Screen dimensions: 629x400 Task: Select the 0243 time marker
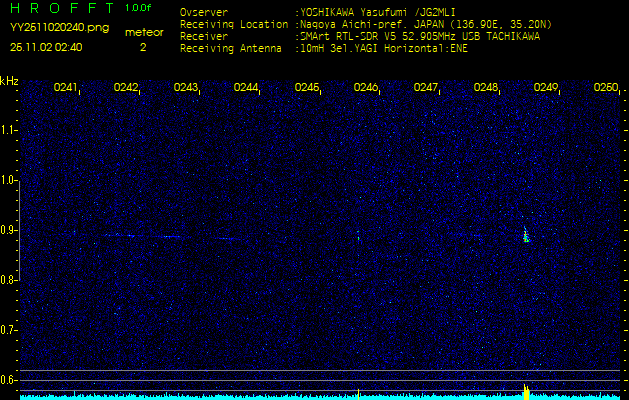point(186,88)
